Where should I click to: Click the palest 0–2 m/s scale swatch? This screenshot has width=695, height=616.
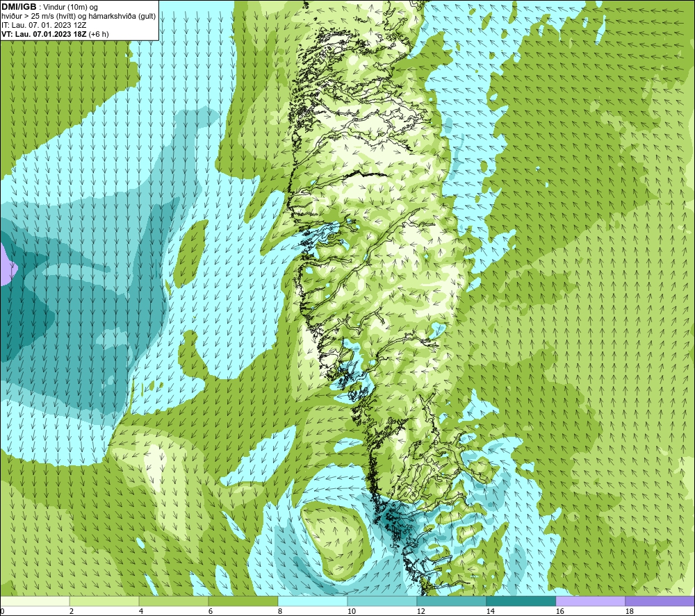35,601
